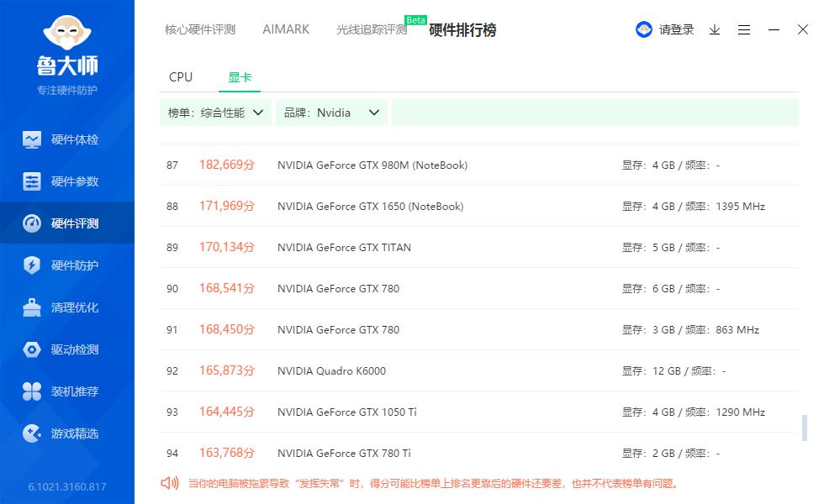Viewport: 824px width, 504px height.
Task: Click the speaker icon beside the notice
Action: pyautogui.click(x=168, y=484)
